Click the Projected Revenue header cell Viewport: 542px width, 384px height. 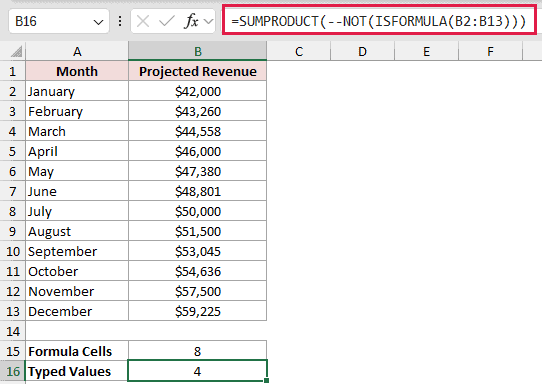(x=197, y=71)
